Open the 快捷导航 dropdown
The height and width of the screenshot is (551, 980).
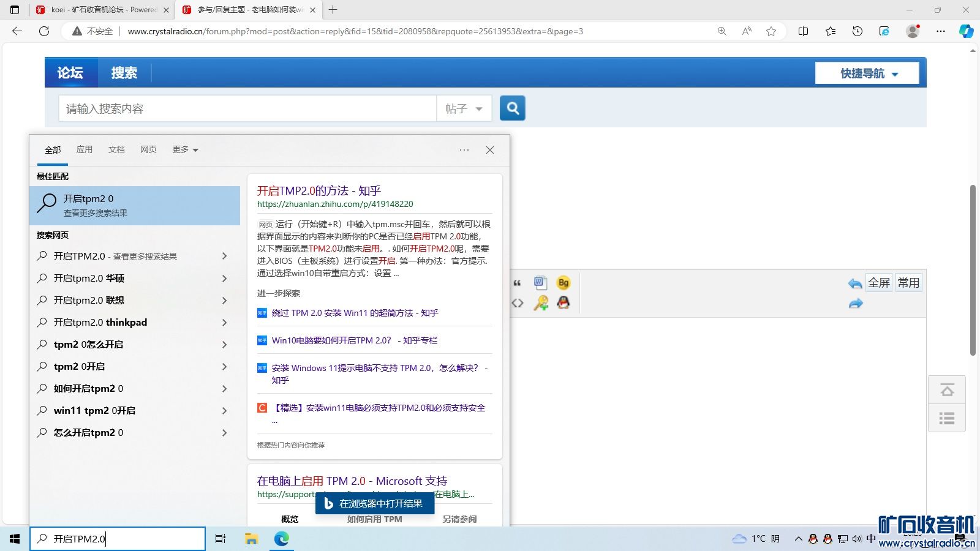(x=867, y=73)
